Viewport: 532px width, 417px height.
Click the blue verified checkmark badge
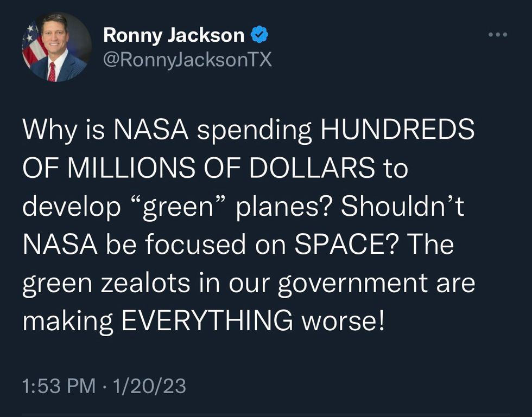pos(259,35)
